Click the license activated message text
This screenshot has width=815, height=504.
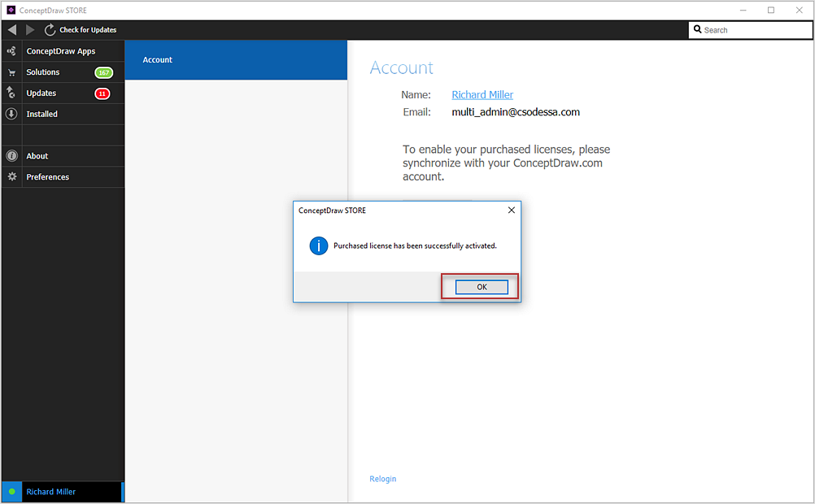pos(415,245)
